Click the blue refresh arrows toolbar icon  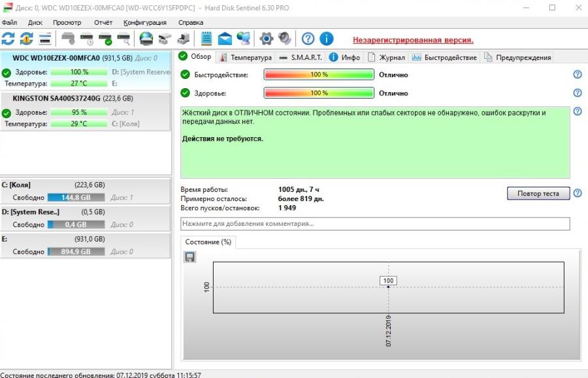(x=8, y=39)
